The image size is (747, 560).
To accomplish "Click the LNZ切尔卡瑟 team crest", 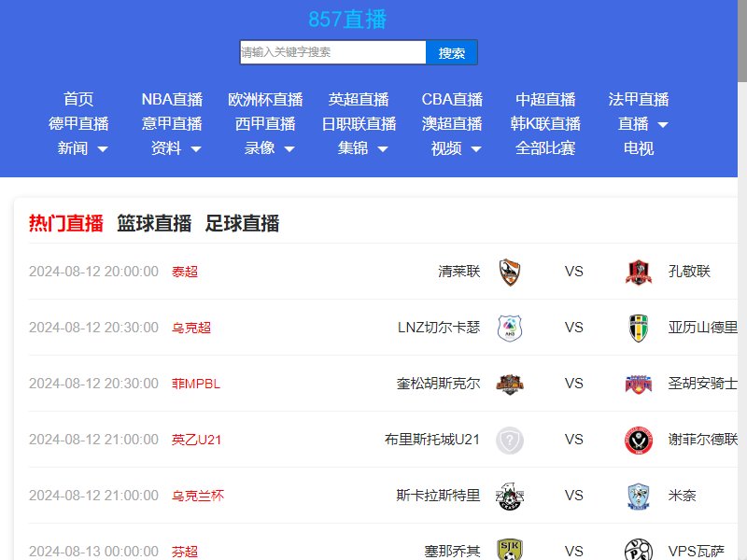I will coord(509,329).
